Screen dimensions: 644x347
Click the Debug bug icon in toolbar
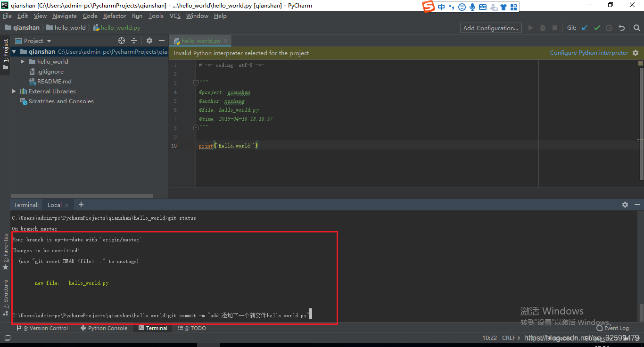point(543,28)
